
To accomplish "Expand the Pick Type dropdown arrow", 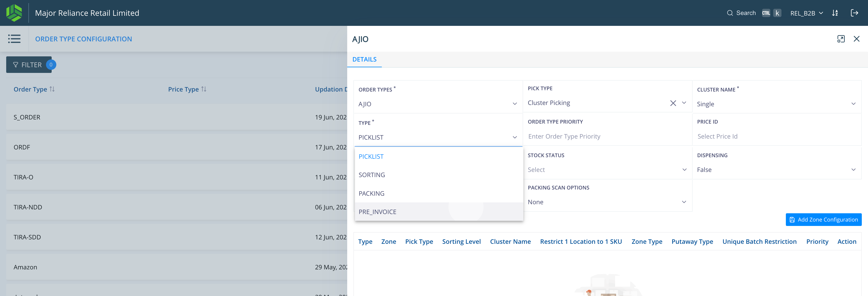I will click(x=684, y=103).
